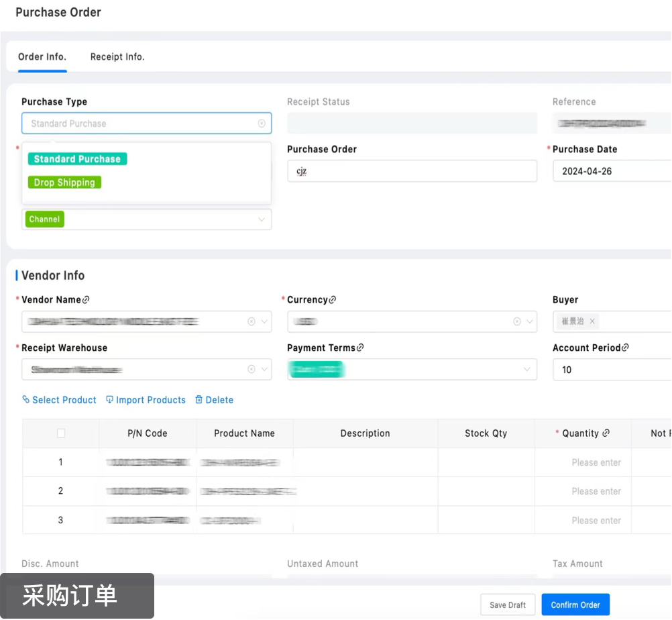Expand the Channel dropdown
Image resolution: width=672 pixels, height=620 pixels.
click(x=262, y=219)
